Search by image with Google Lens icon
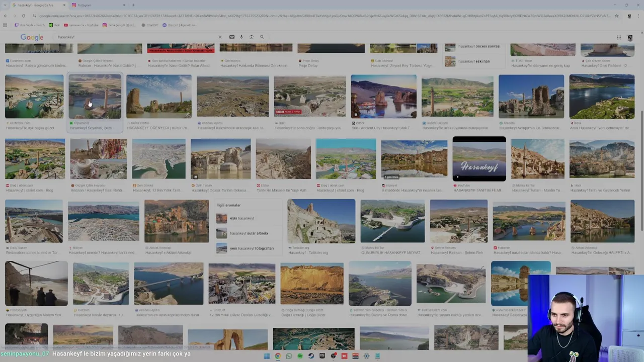 [x=252, y=37]
